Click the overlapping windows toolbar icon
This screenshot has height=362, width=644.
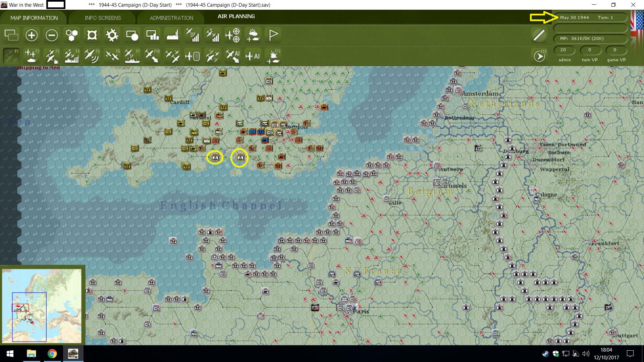(x=11, y=35)
